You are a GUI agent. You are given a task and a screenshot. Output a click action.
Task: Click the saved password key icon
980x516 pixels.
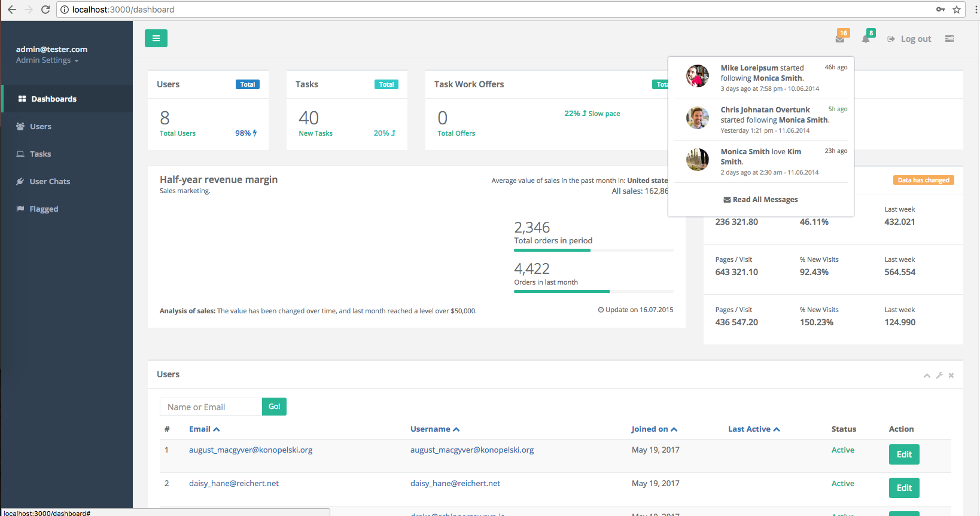941,10
